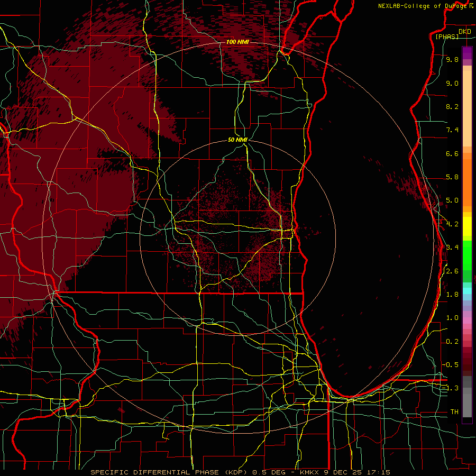476x476 pixels.
Task: Click the 3.4 value on the color scale
Action: pyautogui.click(x=452, y=248)
